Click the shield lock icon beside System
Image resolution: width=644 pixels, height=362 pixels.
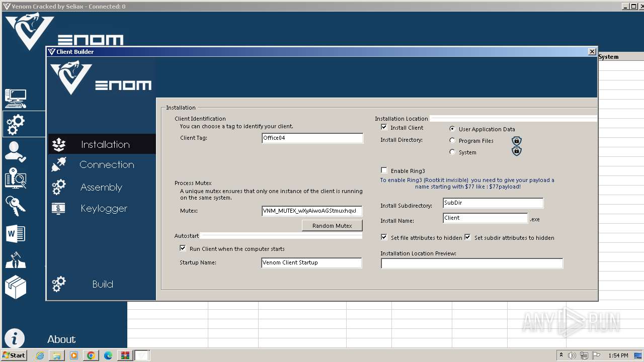click(x=517, y=151)
